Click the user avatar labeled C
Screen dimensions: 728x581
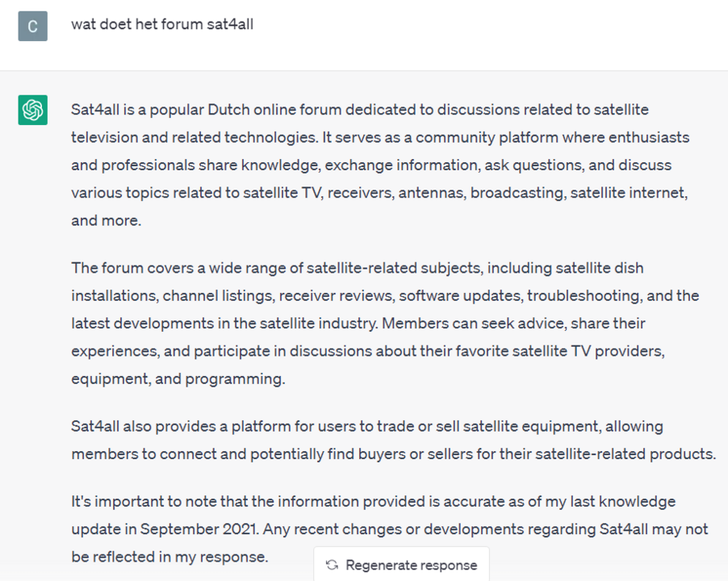[x=33, y=26]
